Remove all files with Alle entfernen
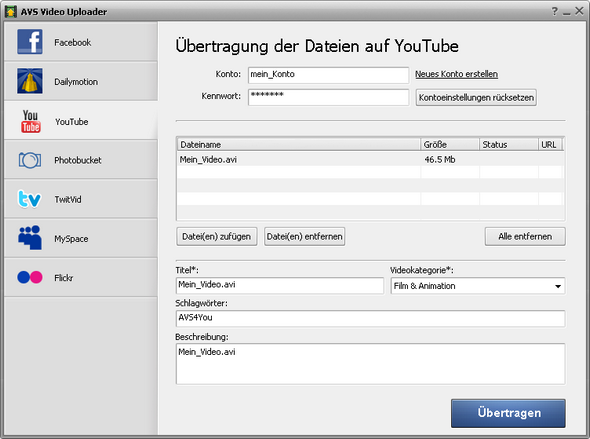Image resolution: width=590 pixels, height=439 pixels. [x=525, y=237]
